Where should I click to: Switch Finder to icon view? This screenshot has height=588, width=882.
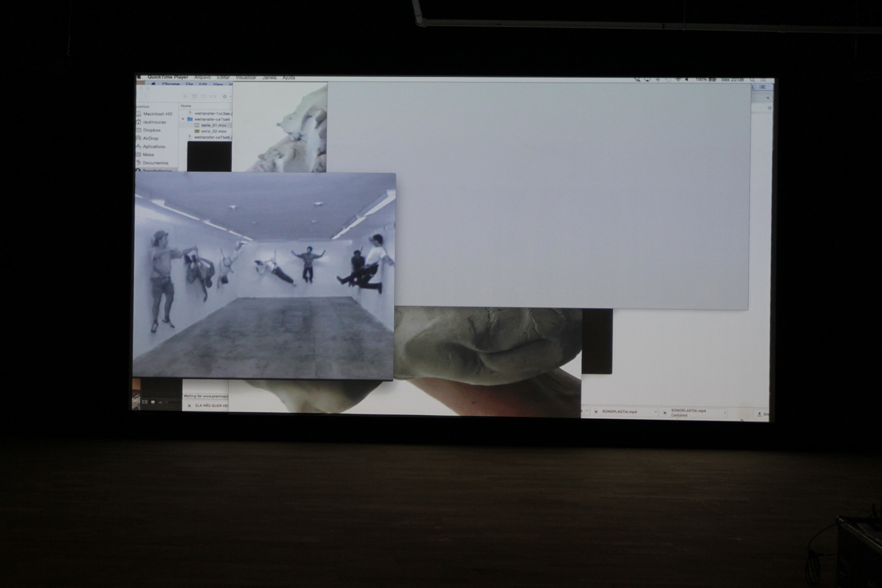pyautogui.click(x=185, y=96)
